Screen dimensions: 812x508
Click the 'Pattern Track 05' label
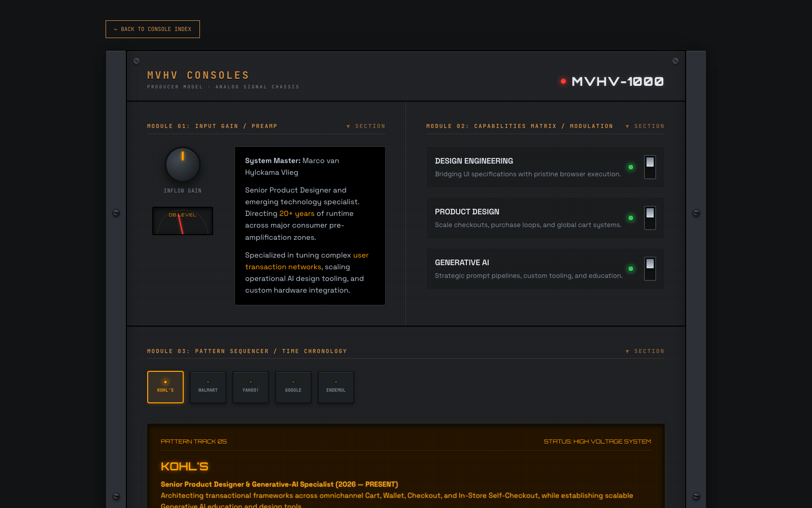coord(194,441)
